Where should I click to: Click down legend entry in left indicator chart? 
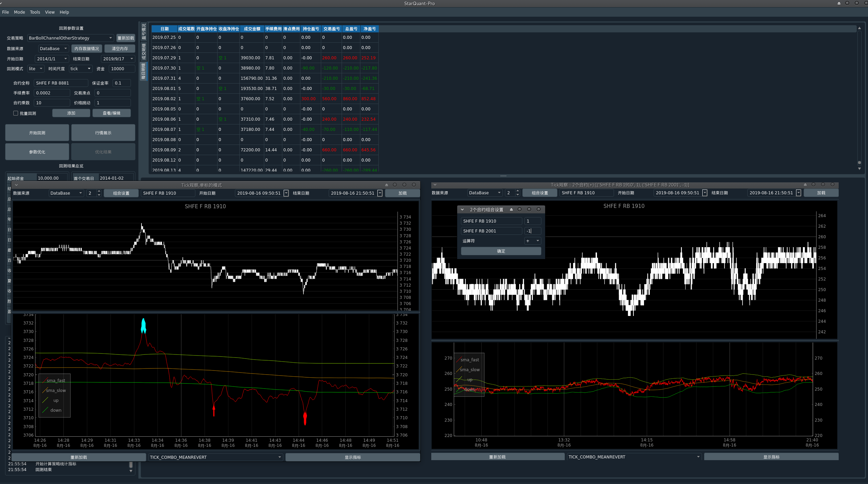coord(56,410)
